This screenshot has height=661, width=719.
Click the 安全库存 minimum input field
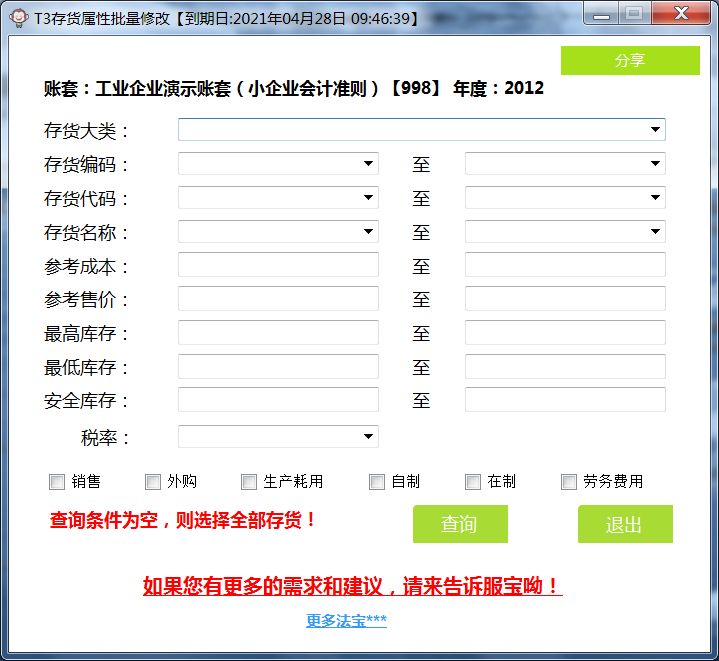point(278,399)
